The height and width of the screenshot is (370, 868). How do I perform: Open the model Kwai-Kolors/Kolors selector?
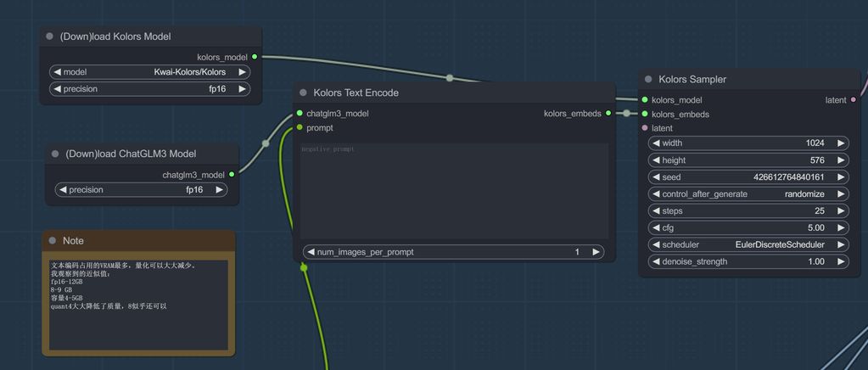[x=149, y=72]
